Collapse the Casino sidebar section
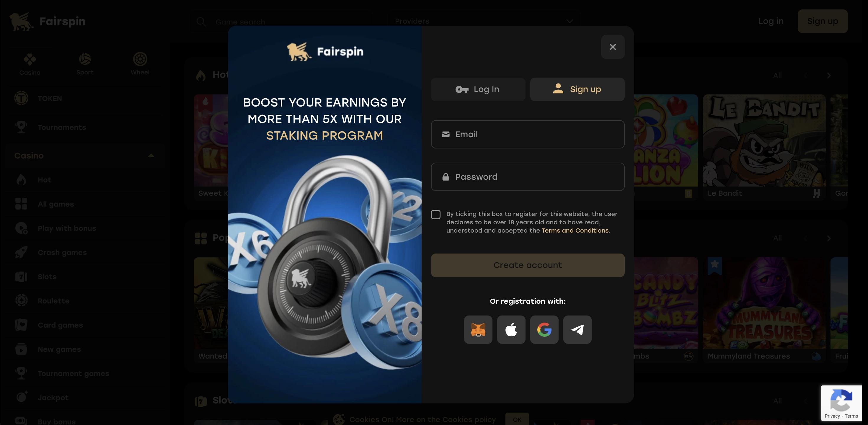The width and height of the screenshot is (868, 425). (x=151, y=156)
